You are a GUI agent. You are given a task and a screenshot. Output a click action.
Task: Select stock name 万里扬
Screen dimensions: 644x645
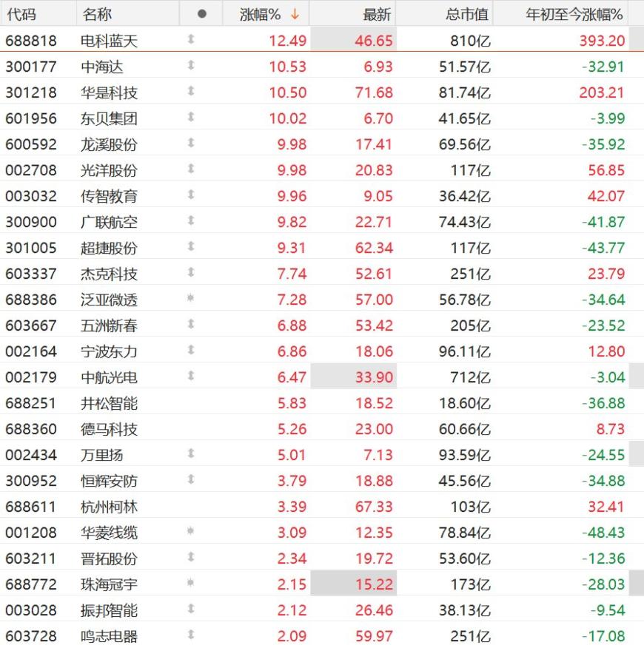tap(102, 456)
